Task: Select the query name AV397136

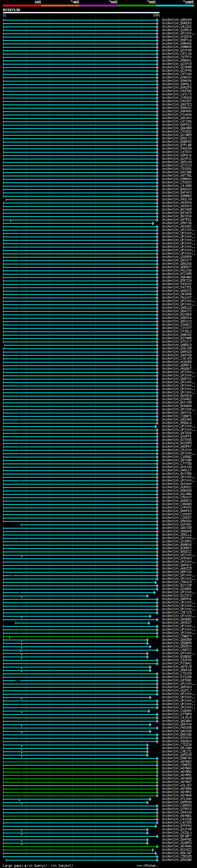Action: pyautogui.click(x=11, y=10)
